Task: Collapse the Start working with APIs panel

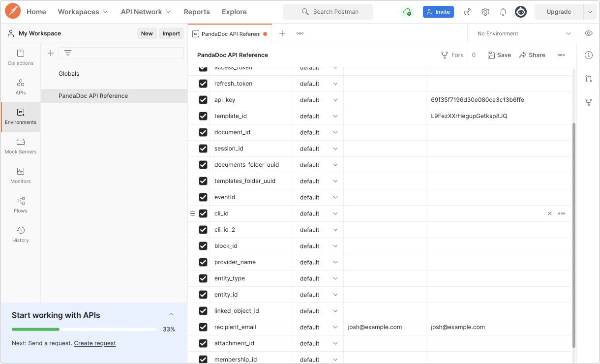Action: click(171, 314)
